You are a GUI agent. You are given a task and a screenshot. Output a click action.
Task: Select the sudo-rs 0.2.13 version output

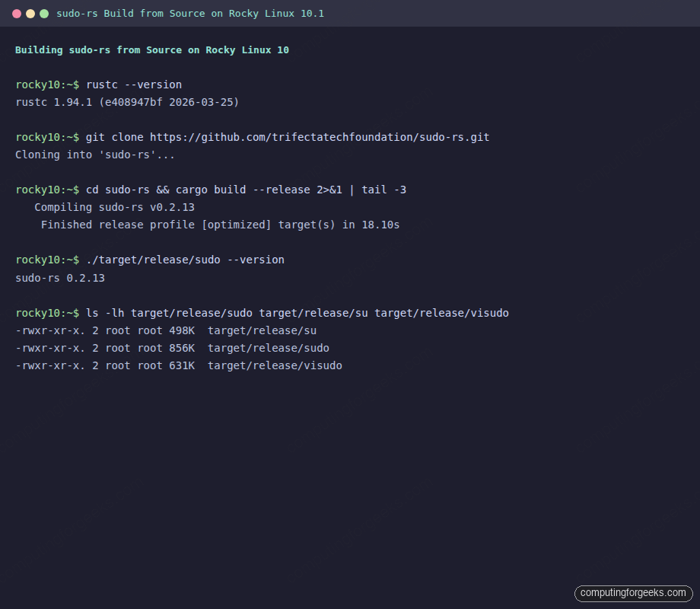pyautogui.click(x=59, y=278)
